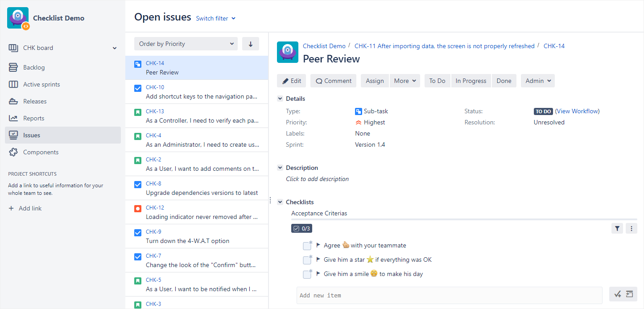Toggle the sort direction arrow icon

(250, 43)
